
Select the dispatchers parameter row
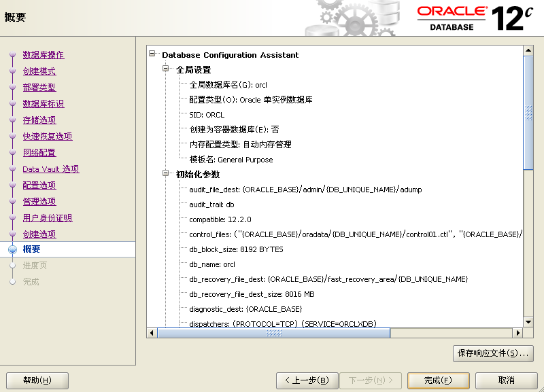tap(283, 323)
